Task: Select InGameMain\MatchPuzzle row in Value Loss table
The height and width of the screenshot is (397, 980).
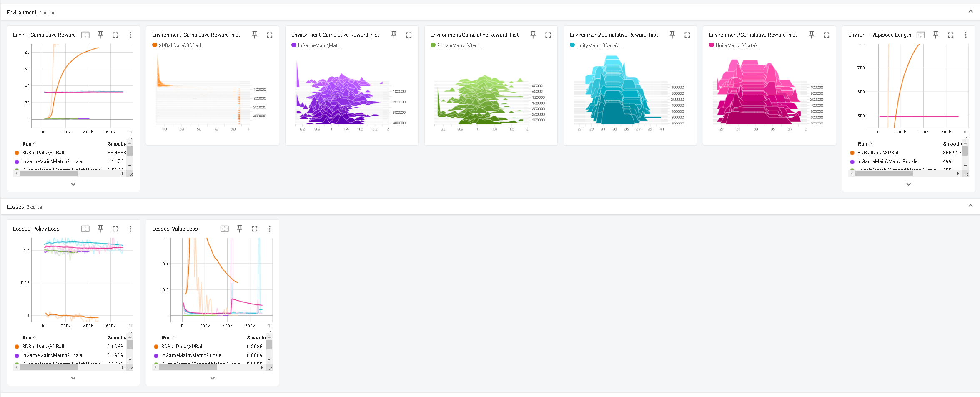Action: click(209, 355)
